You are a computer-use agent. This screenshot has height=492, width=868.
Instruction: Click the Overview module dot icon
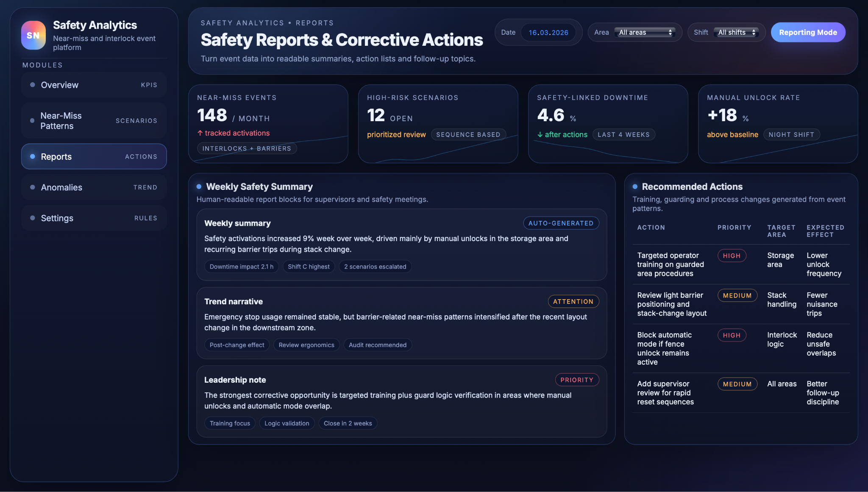tap(33, 85)
